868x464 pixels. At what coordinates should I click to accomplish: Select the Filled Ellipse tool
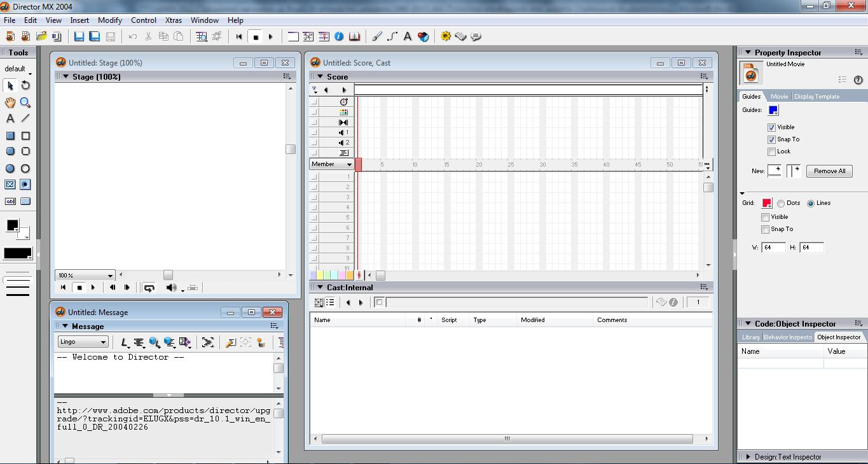tap(10, 169)
